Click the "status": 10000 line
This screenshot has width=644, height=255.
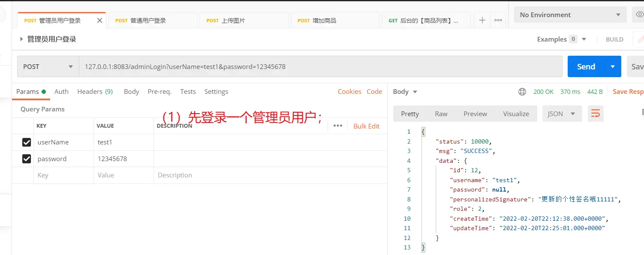click(x=463, y=141)
